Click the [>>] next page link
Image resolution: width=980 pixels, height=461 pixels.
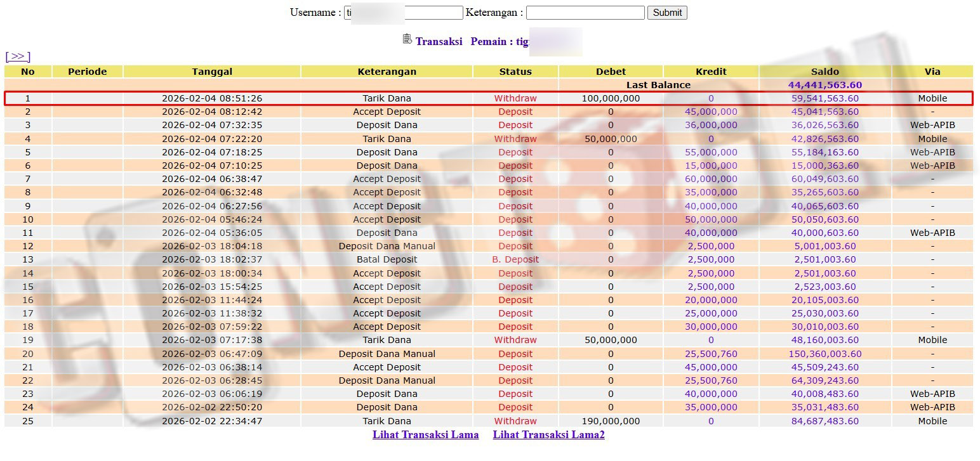(18, 57)
